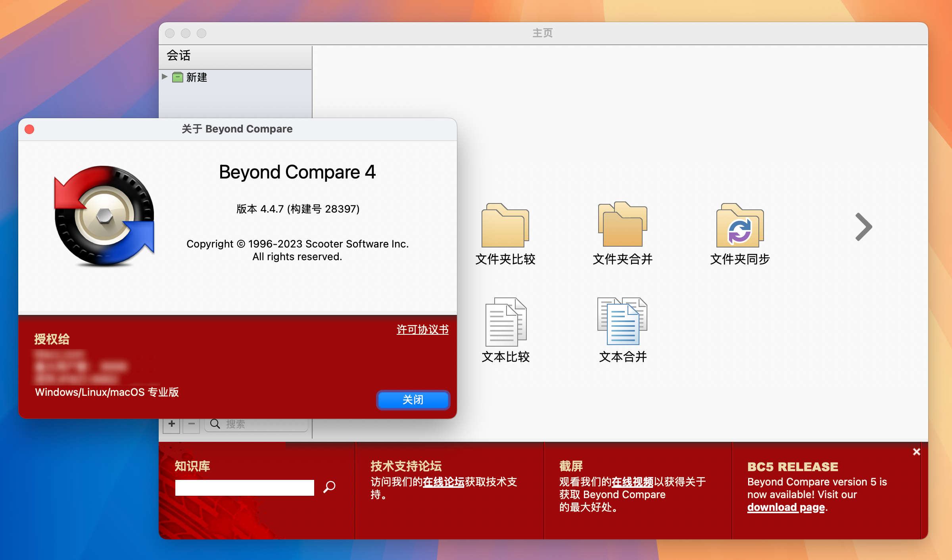Focus the 知识库 knowledge base search box
This screenshot has width=952, height=560.
245,487
